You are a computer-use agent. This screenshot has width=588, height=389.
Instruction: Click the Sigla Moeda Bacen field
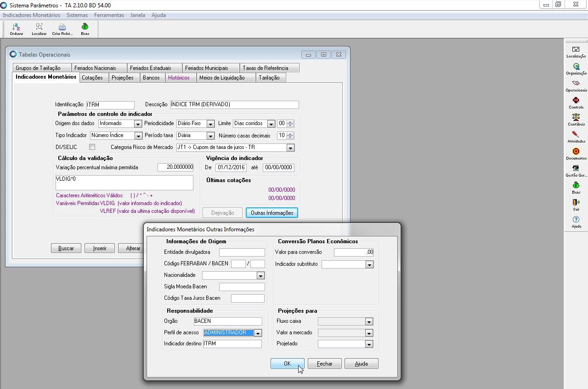(242, 287)
